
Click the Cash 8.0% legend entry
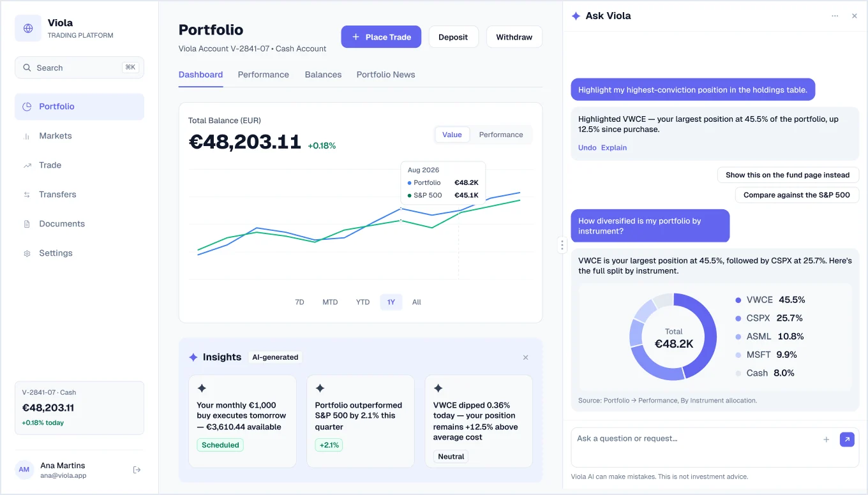[x=765, y=373]
